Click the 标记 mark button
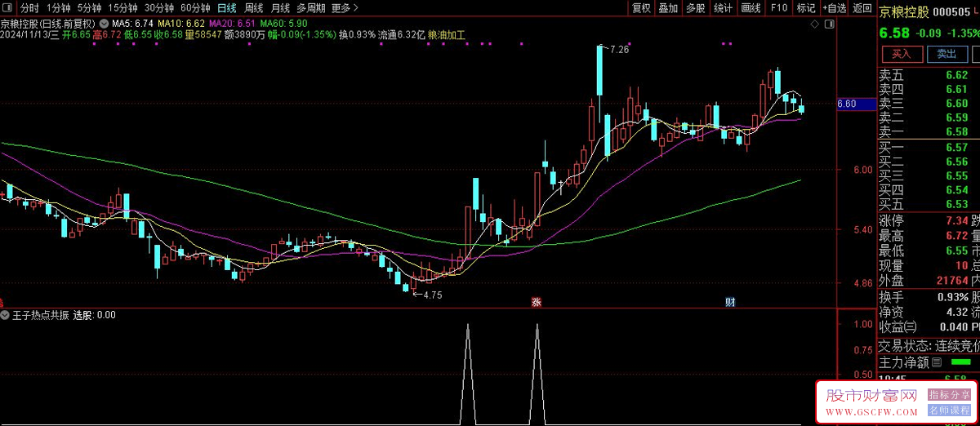Viewport: 980px width, 426px height. [806, 8]
